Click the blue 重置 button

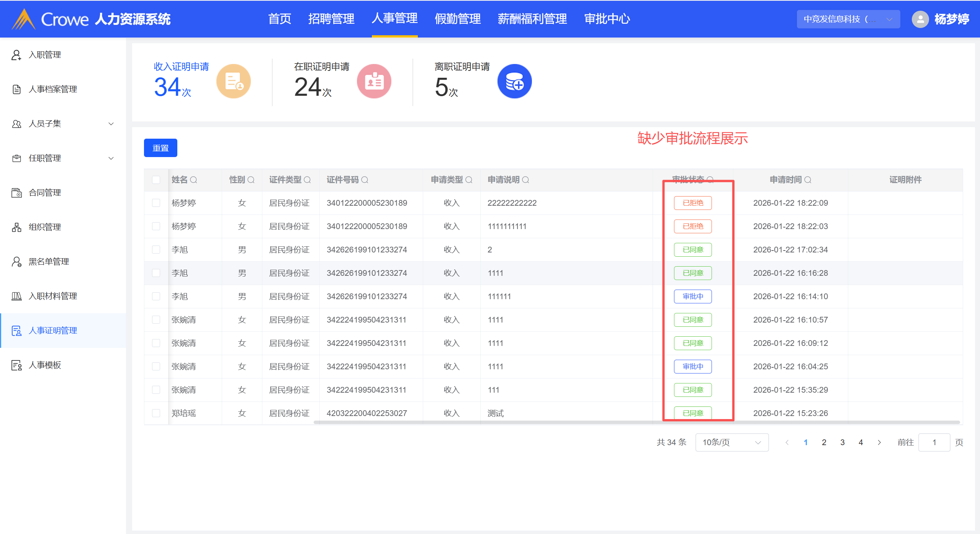click(160, 148)
